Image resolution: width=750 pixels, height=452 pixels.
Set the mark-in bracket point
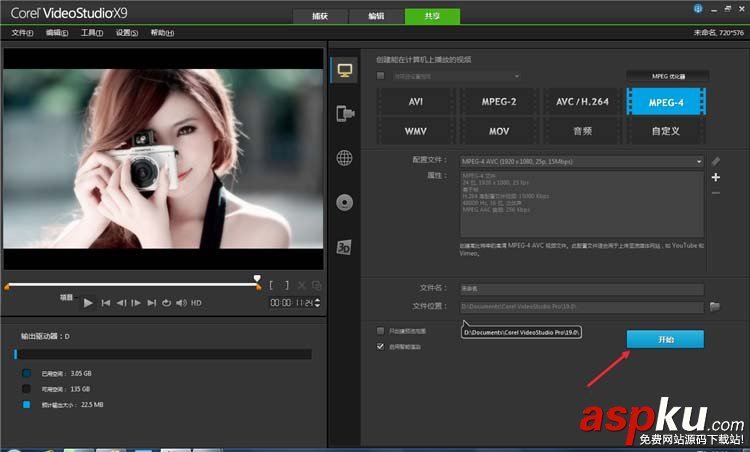tap(271, 286)
